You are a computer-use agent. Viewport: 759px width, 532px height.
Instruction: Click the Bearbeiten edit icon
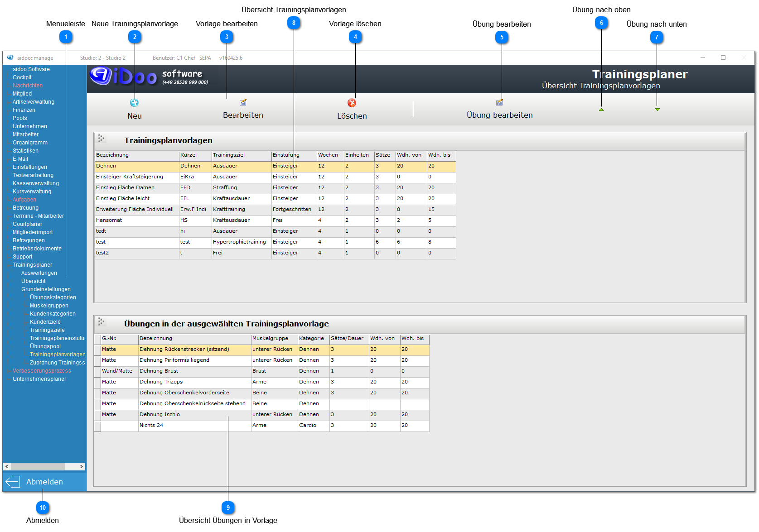tap(243, 102)
